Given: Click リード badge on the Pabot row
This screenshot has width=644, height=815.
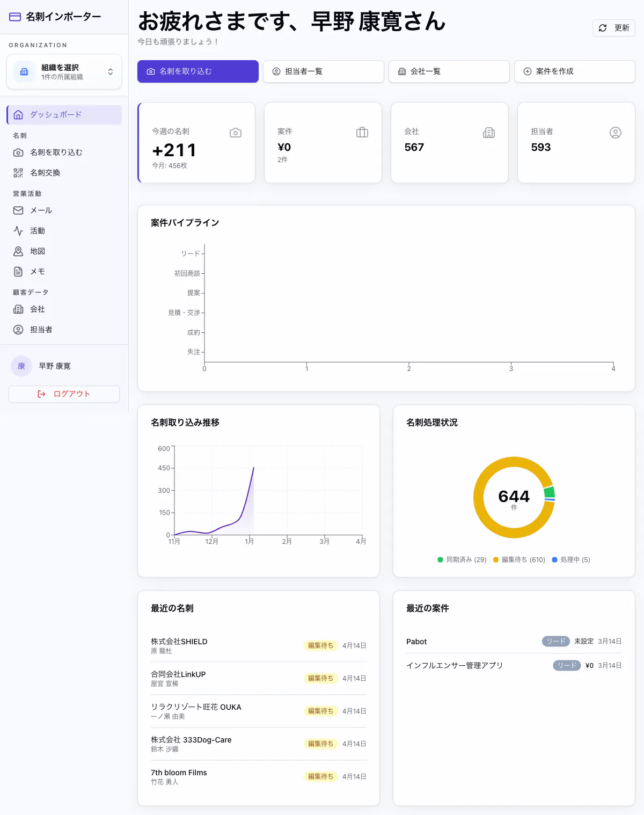Looking at the screenshot, I should 556,642.
